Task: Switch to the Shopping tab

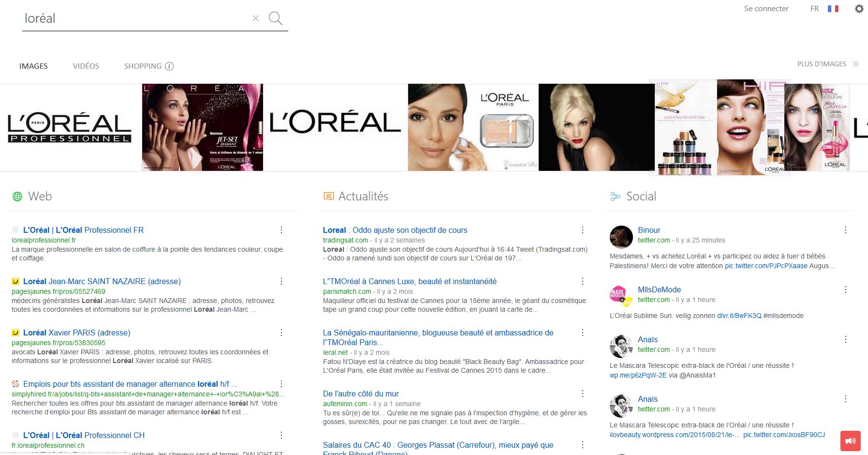Action: point(143,66)
